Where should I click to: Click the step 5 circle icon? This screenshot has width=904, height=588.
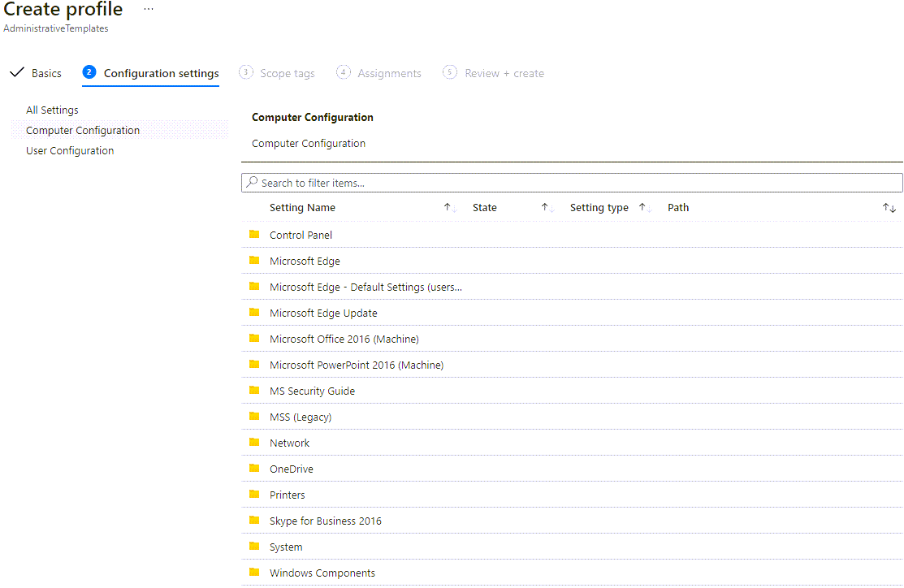(x=450, y=72)
